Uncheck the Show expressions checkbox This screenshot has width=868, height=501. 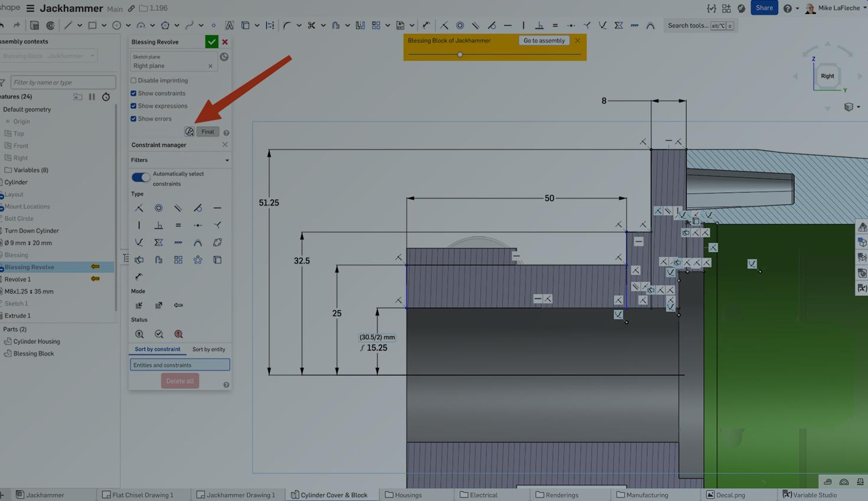(133, 106)
